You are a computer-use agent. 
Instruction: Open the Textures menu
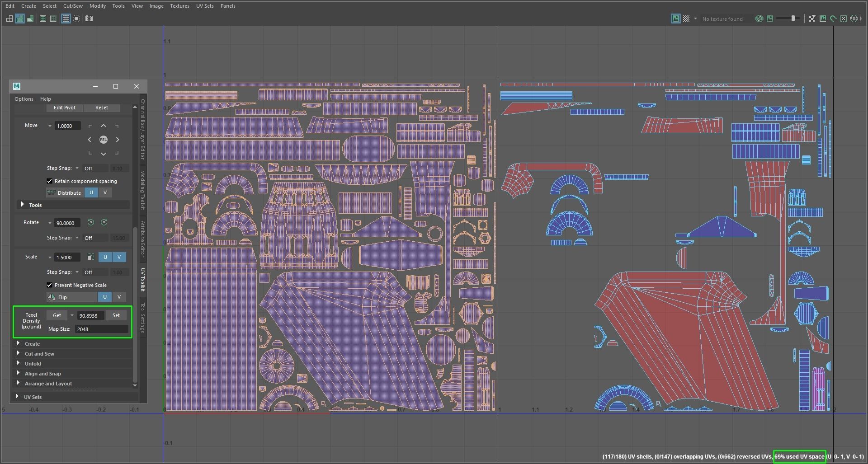179,6
